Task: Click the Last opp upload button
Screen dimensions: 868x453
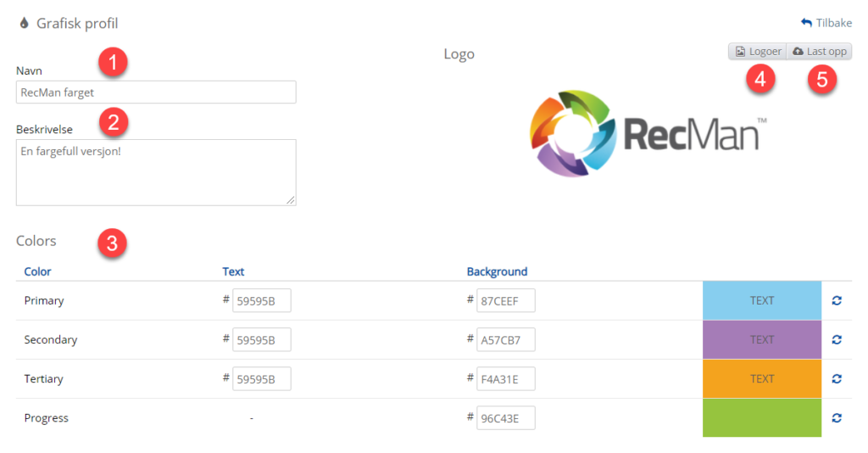Action: coord(819,52)
